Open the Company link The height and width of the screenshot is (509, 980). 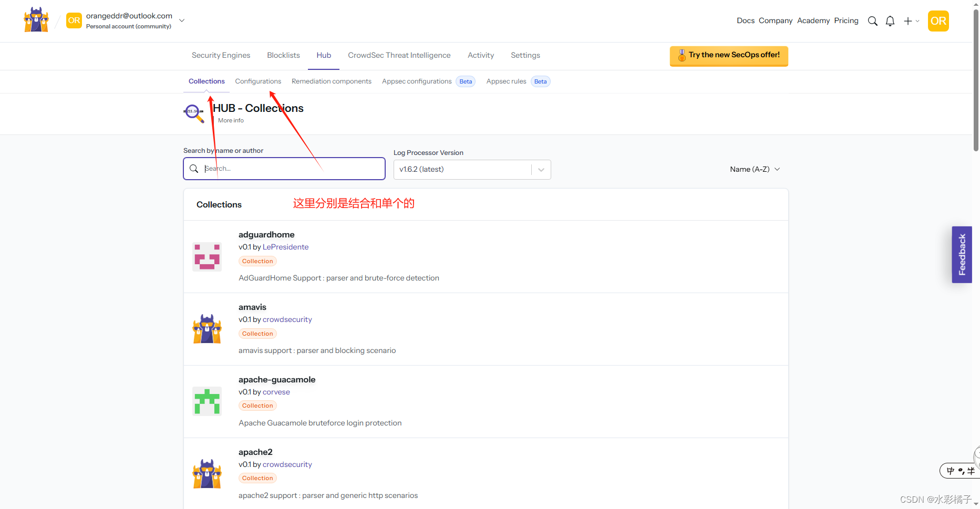pyautogui.click(x=776, y=20)
